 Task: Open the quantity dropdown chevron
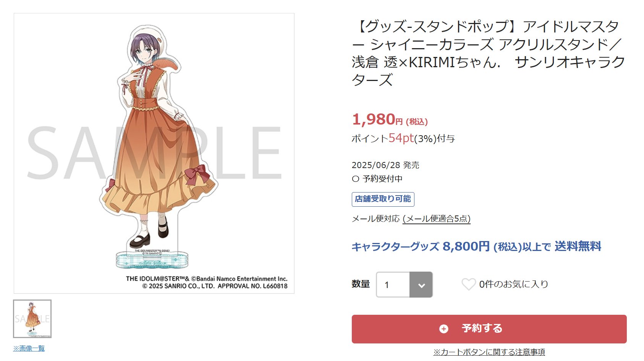point(421,285)
